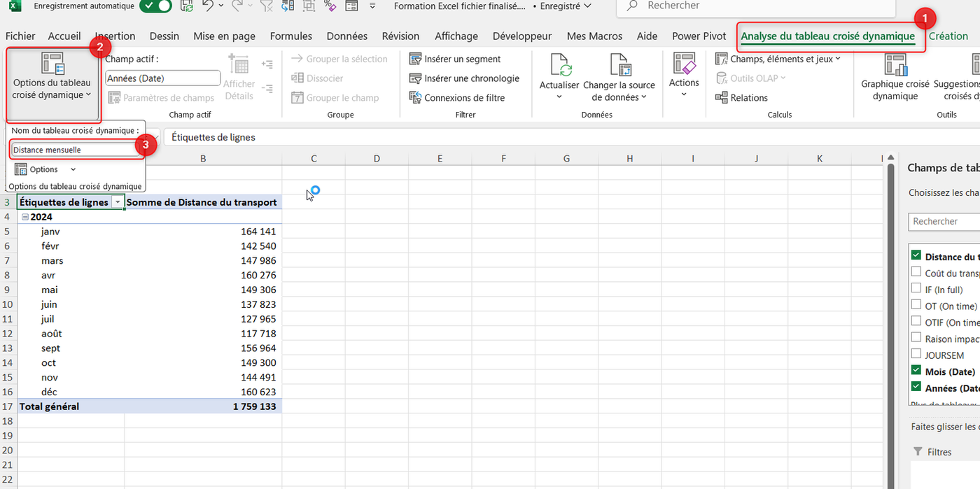
Task: Uncheck the Distance du transport field
Action: click(x=916, y=255)
